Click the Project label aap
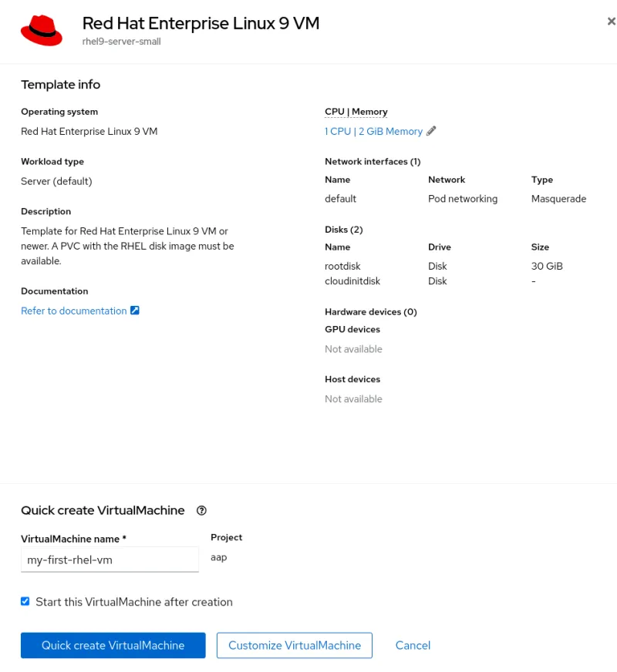Image resolution: width=617 pixels, height=672 pixels. [x=218, y=557]
